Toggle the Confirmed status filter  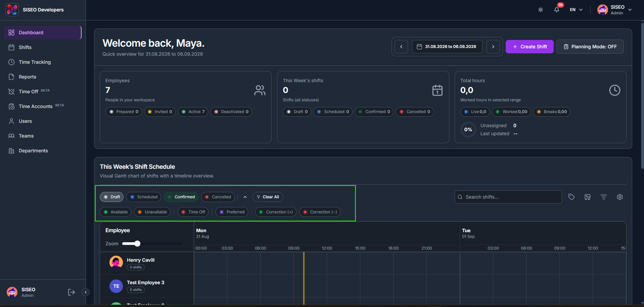181,197
